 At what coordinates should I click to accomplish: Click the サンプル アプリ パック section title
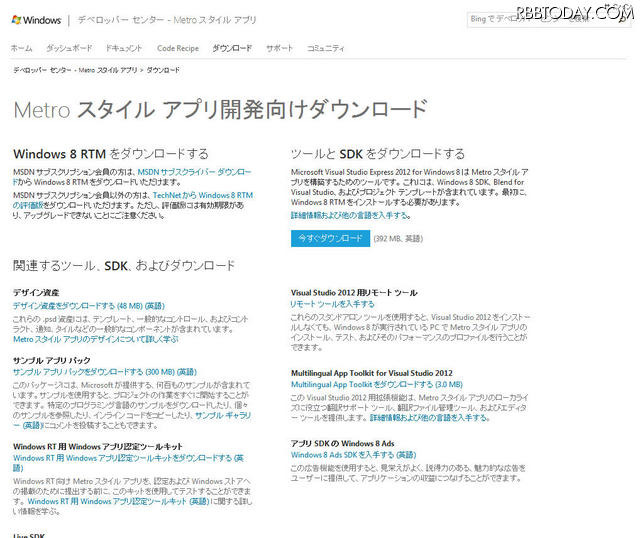coord(51,360)
